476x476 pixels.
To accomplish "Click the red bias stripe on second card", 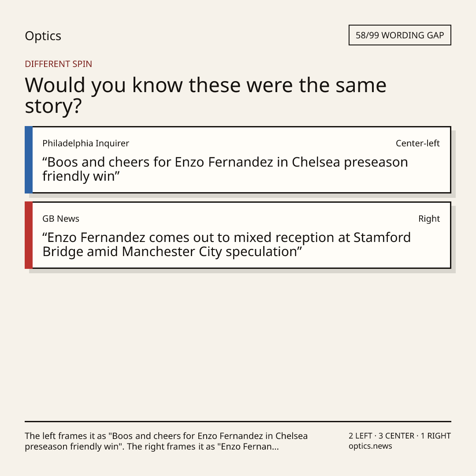I will 29,235.
